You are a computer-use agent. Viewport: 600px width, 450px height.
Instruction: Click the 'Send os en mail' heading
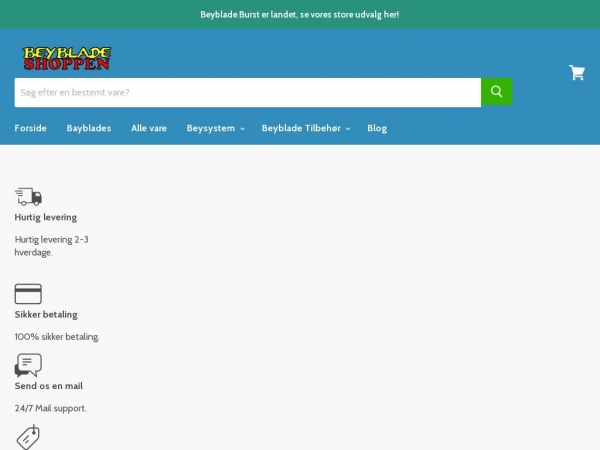click(x=49, y=386)
